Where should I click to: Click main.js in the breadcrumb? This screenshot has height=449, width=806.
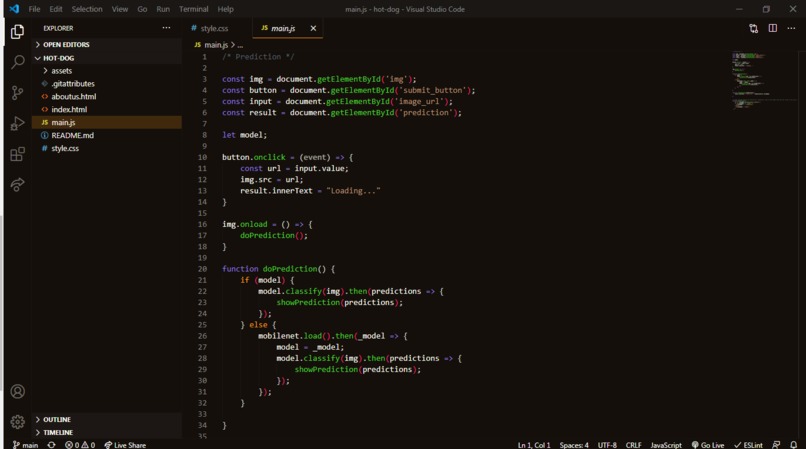click(211, 45)
